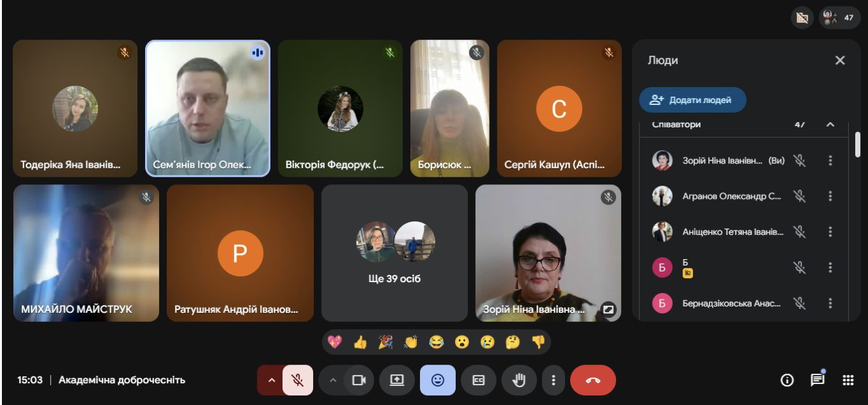Open the chat messages icon
The height and width of the screenshot is (405, 868).
817,380
